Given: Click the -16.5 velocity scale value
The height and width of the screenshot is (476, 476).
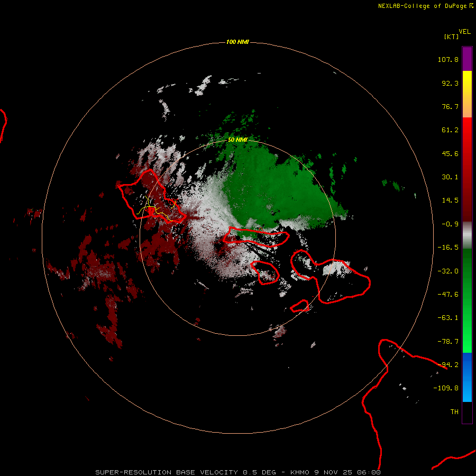Looking at the screenshot, I should click(x=448, y=248).
